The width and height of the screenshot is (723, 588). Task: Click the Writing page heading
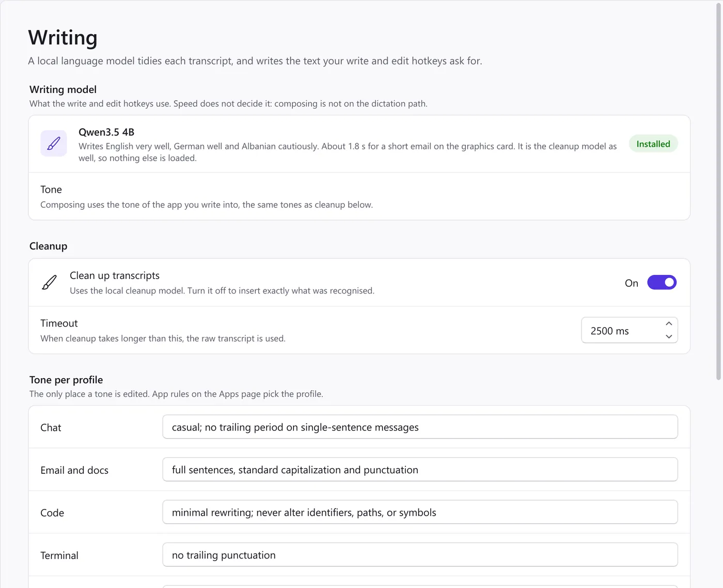(x=63, y=38)
